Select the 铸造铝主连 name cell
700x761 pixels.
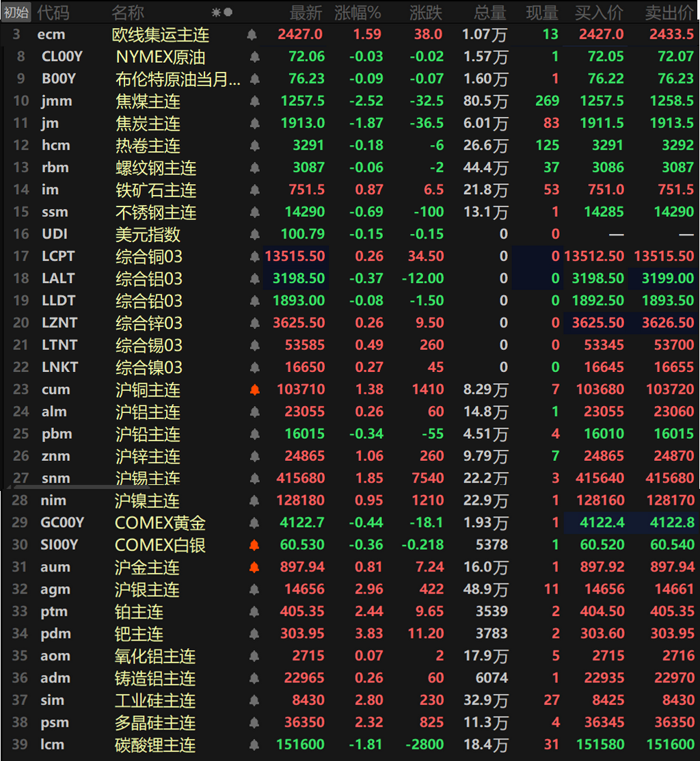click(155, 678)
